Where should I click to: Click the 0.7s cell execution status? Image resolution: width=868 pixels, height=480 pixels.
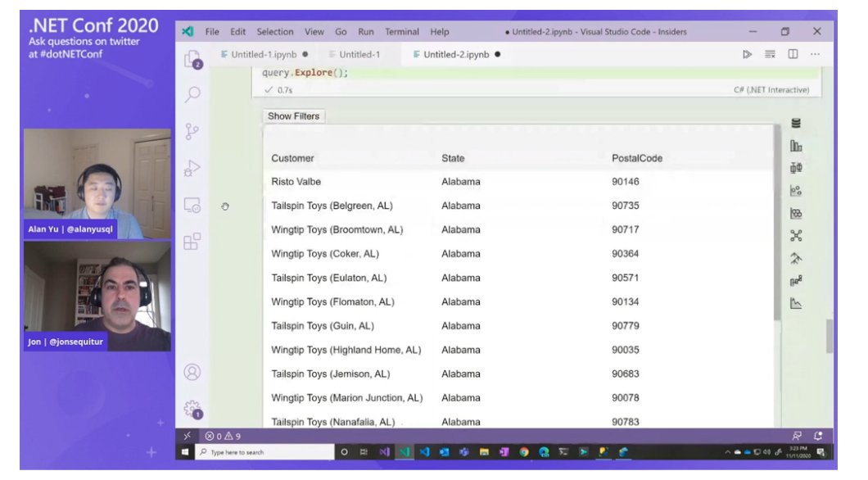point(278,89)
